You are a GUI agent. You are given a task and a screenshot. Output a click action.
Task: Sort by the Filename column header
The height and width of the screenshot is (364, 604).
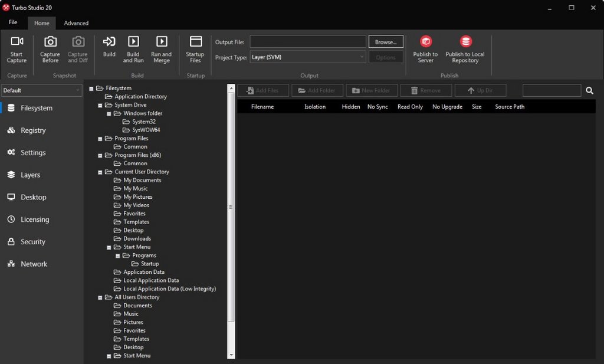click(x=262, y=107)
